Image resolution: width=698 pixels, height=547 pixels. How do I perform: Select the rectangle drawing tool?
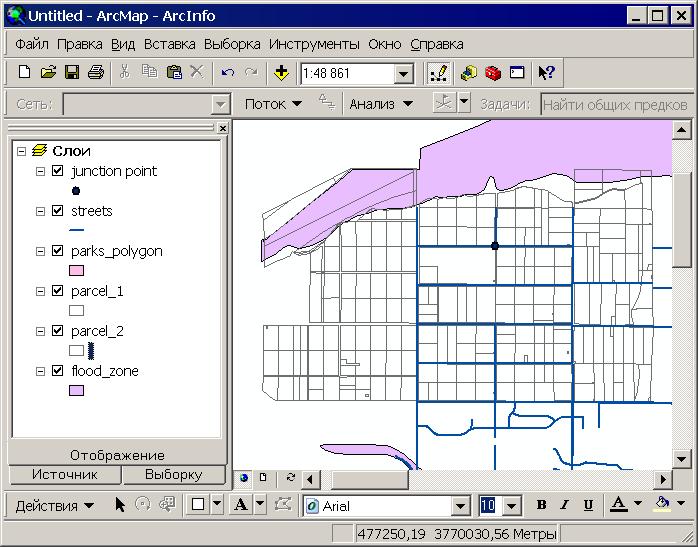point(198,504)
